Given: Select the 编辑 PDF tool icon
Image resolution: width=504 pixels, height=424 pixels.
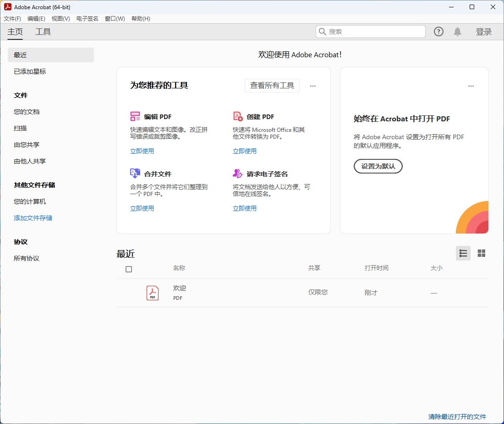Looking at the screenshot, I should (x=135, y=116).
